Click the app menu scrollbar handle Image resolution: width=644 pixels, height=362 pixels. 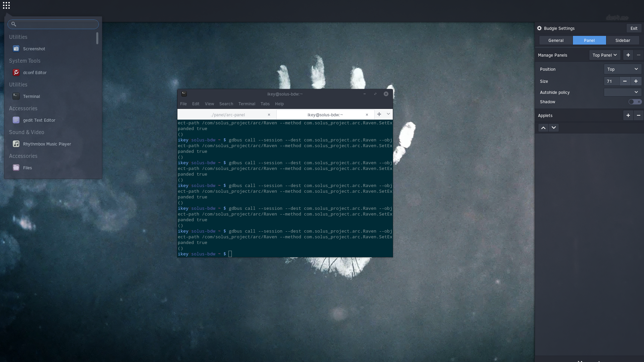(97, 38)
